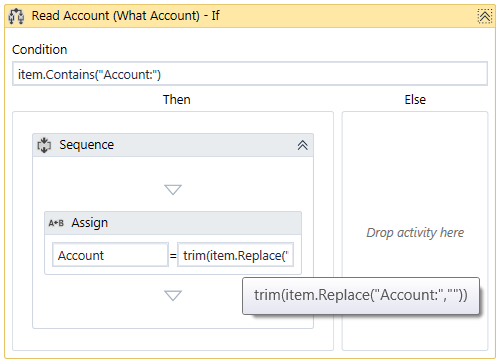The image size is (501, 364).
Task: Click the equals sign in Assign
Action: pyautogui.click(x=173, y=256)
